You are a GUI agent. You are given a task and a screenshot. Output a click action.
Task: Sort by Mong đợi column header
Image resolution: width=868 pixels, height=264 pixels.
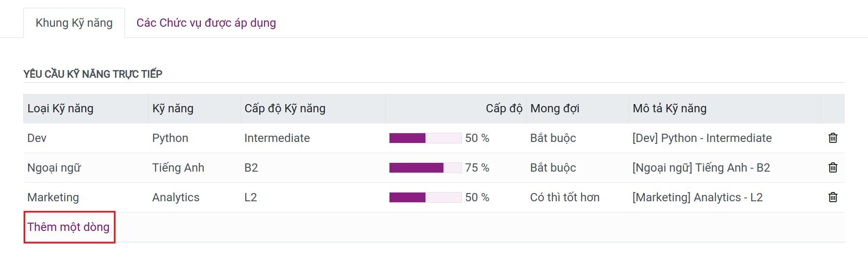555,108
